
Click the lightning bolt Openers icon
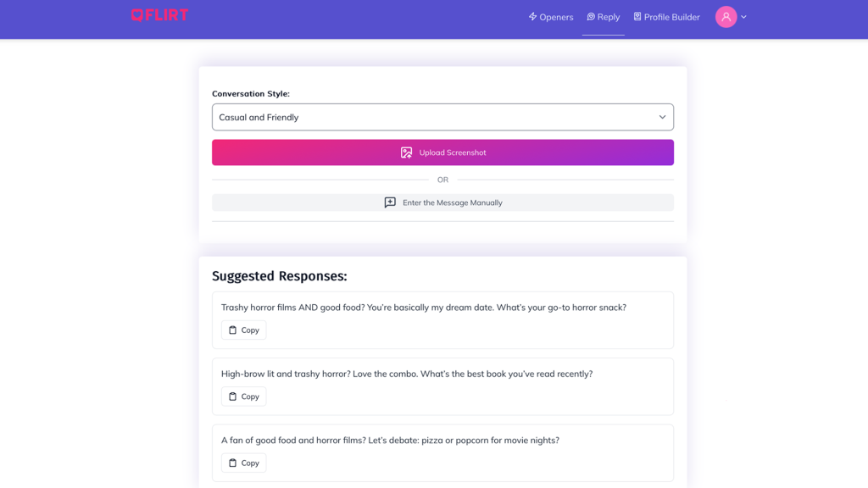(x=532, y=16)
